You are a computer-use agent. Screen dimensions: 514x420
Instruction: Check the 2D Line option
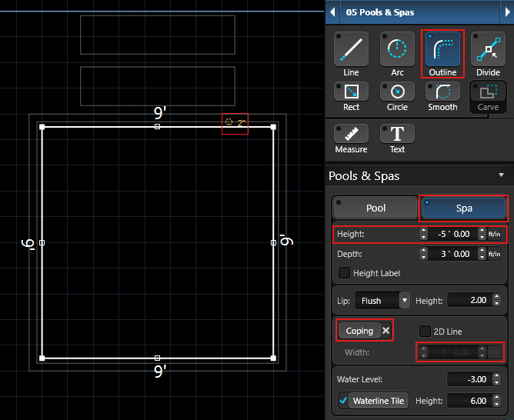click(x=426, y=331)
